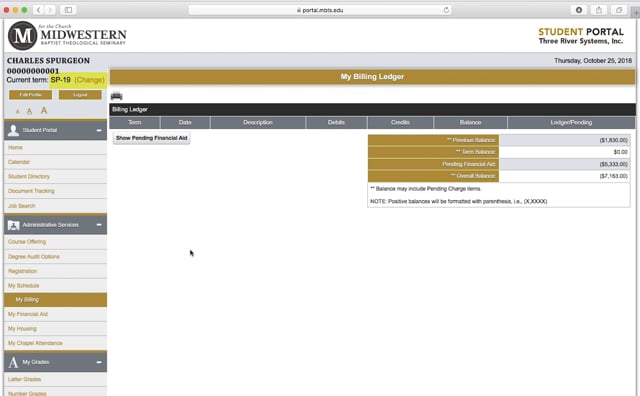
Task: Toggle Safari sidebar button
Action: coord(68,10)
